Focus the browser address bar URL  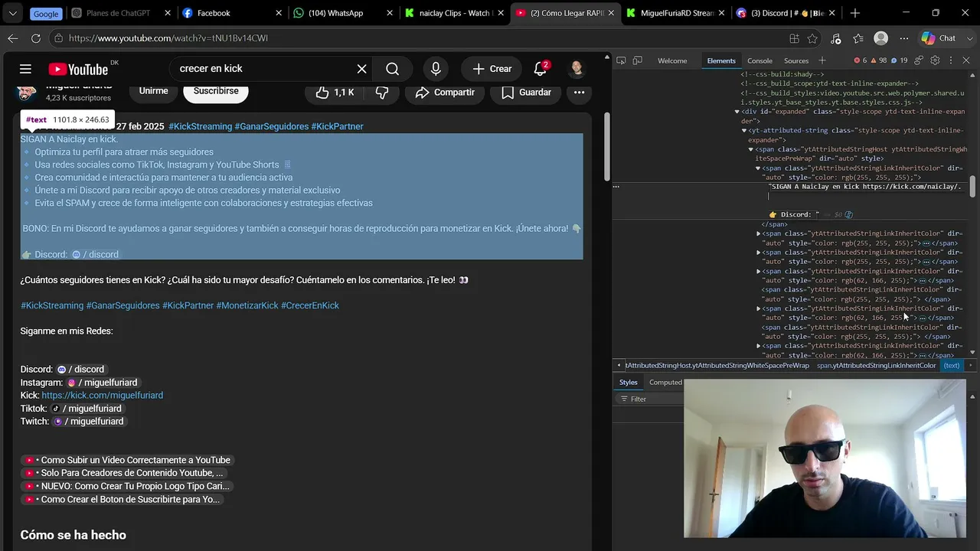click(421, 38)
